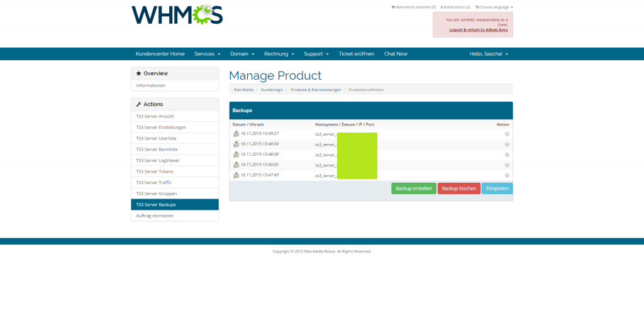Screen dimensions: 644x331
Task: Expand the Services dropdown menu
Action: pyautogui.click(x=207, y=54)
